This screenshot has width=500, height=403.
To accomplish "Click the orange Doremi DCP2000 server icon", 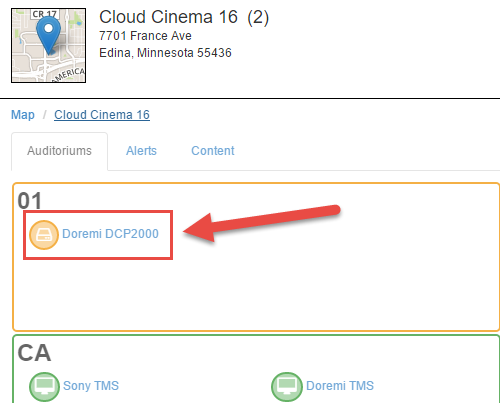I will point(44,235).
